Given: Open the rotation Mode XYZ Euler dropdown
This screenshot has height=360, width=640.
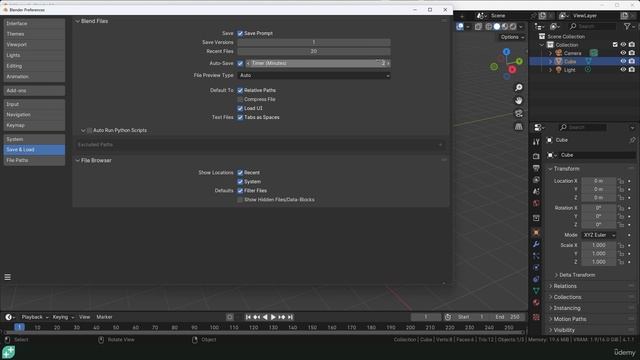Looking at the screenshot, I should tap(599, 235).
